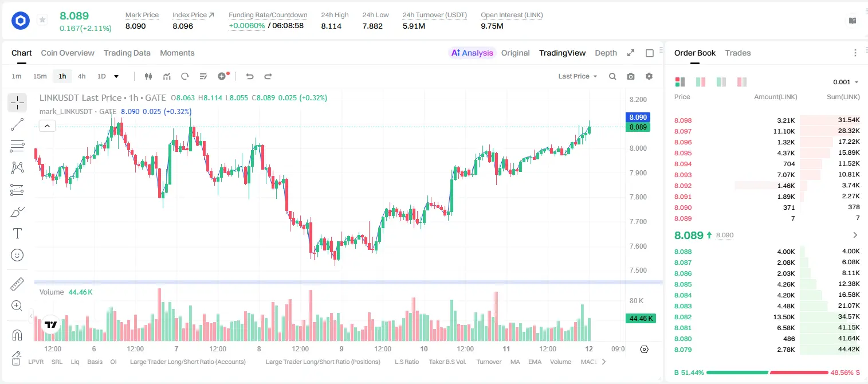Toggle the favorite star next to LINK
Viewport: 868px width, 384px height.
click(42, 20)
